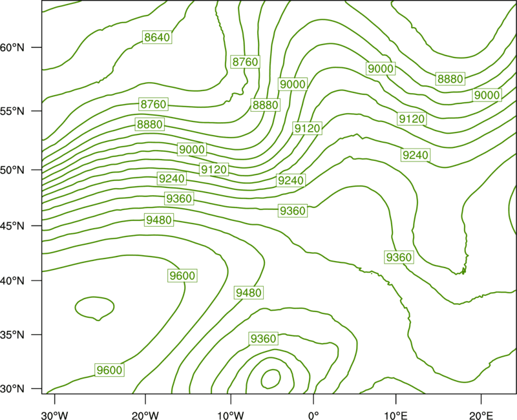Select the 50°N latitude axis label
The height and width of the screenshot is (420, 517).
[12, 170]
